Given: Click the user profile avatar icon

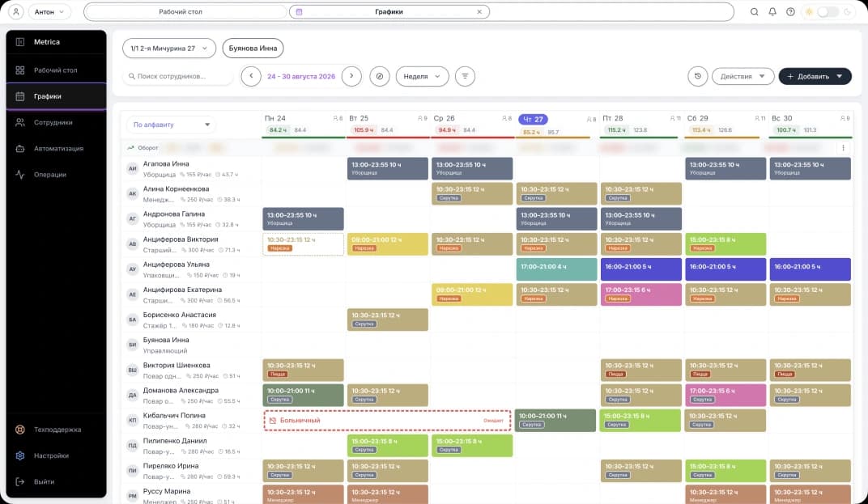Looking at the screenshot, I should coord(16,11).
